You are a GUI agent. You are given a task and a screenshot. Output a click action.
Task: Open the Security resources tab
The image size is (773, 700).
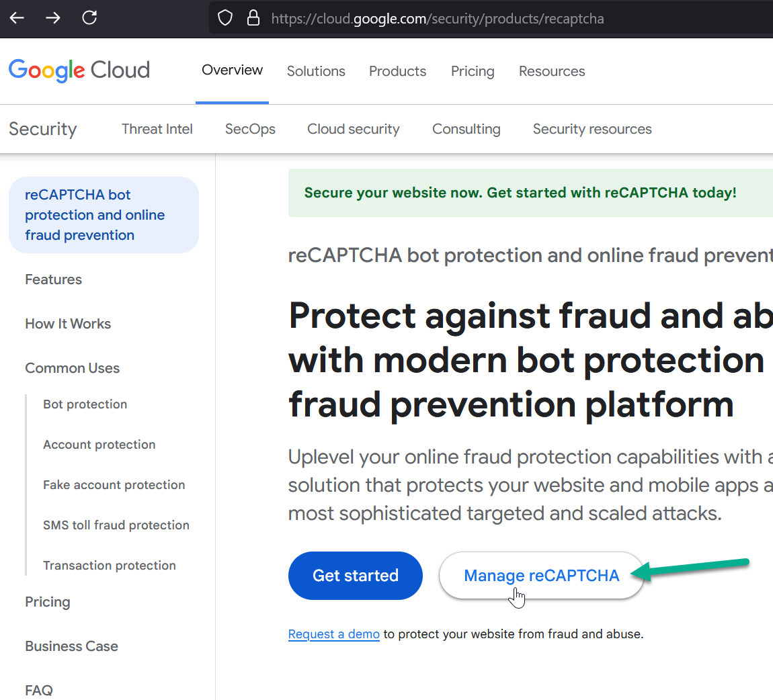tap(592, 129)
